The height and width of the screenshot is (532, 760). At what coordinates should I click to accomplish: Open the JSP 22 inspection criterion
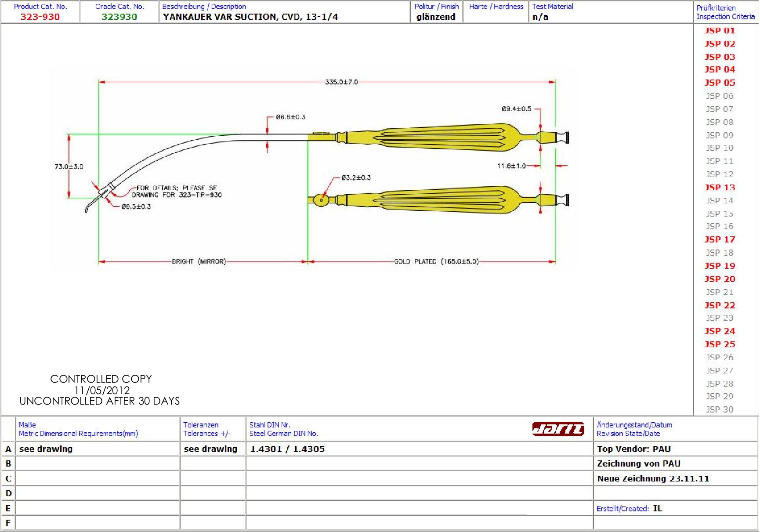tap(720, 305)
